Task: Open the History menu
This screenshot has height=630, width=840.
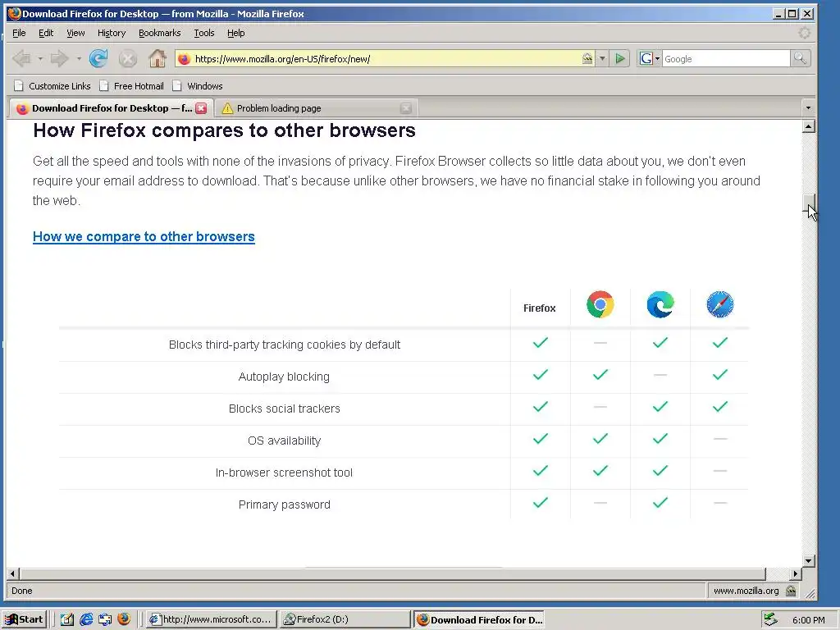Action: pos(112,33)
